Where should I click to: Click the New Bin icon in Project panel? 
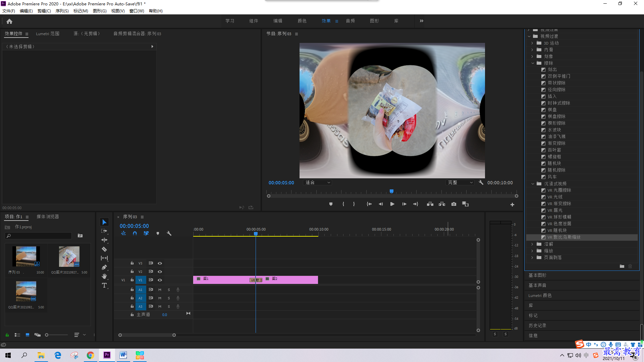pos(80,236)
